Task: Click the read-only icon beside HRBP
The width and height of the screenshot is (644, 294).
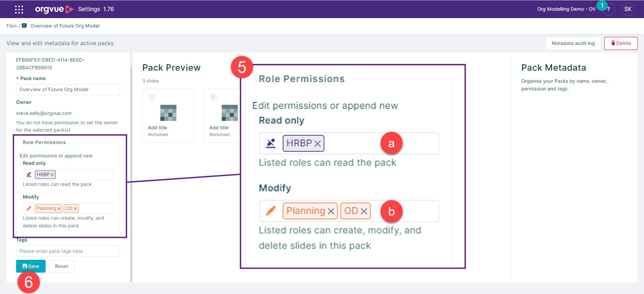Action: click(x=29, y=174)
